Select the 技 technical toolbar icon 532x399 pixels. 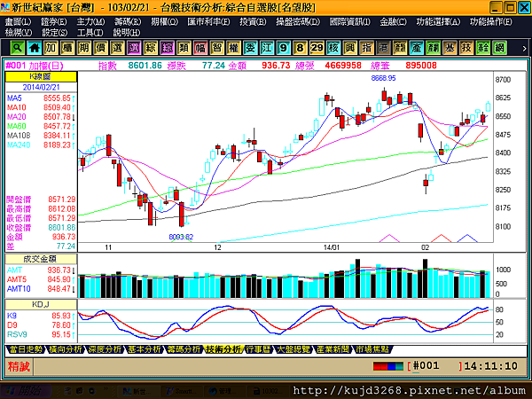pyautogui.click(x=466, y=48)
